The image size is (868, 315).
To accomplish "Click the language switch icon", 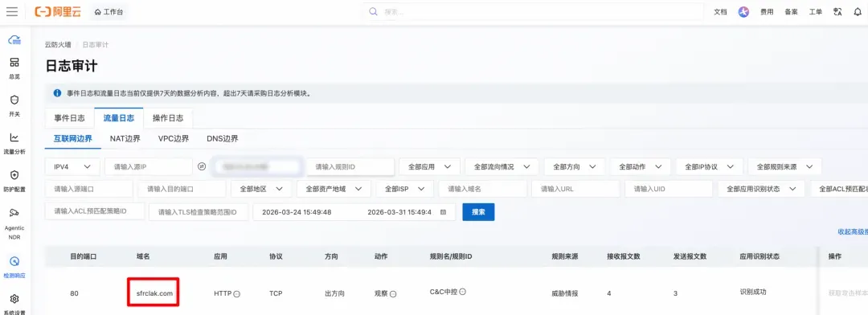I will coord(837,11).
